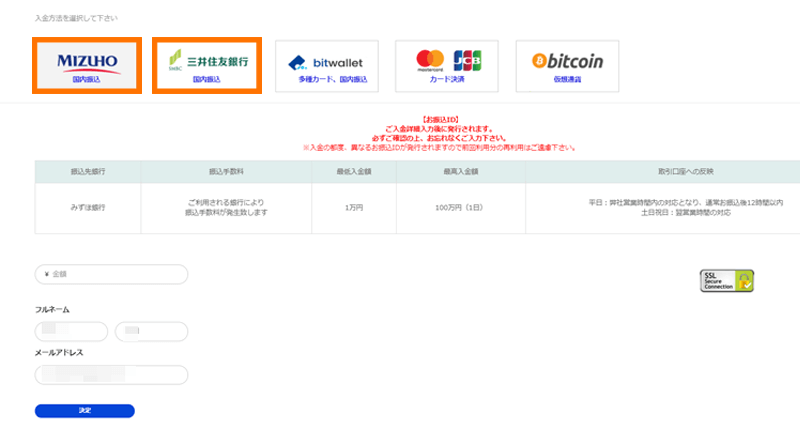The width and height of the screenshot is (800, 435).
Task: Choose the Mastercard JCB card payment option
Action: pos(447,66)
